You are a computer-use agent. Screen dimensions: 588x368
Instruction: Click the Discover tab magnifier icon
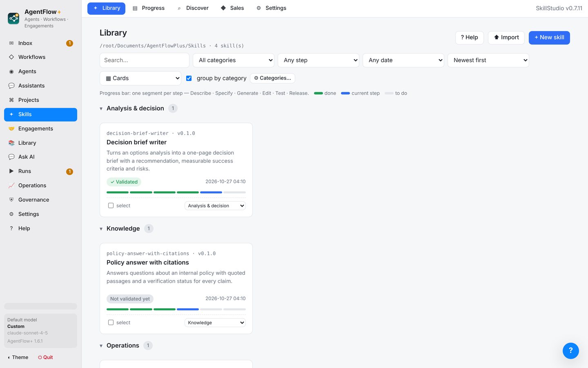click(179, 8)
